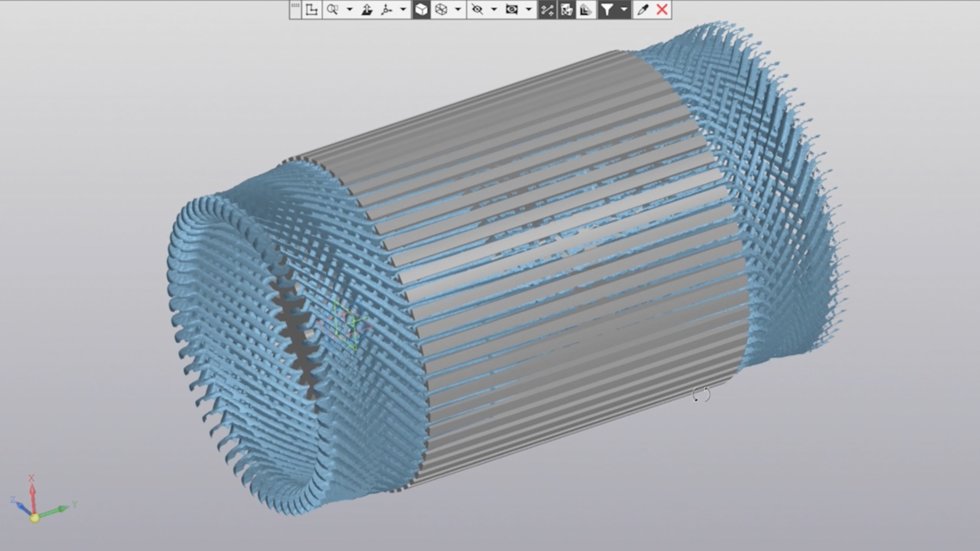Click the selection filter funnel icon
980x551 pixels.
click(607, 10)
